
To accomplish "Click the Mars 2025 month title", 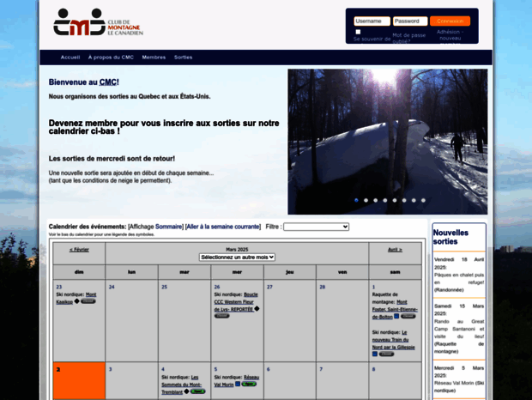I will [237, 250].
